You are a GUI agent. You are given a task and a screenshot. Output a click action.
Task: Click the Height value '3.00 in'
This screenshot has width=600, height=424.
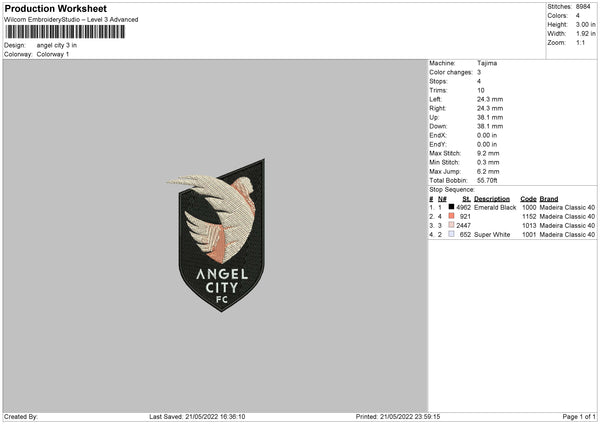click(x=585, y=24)
